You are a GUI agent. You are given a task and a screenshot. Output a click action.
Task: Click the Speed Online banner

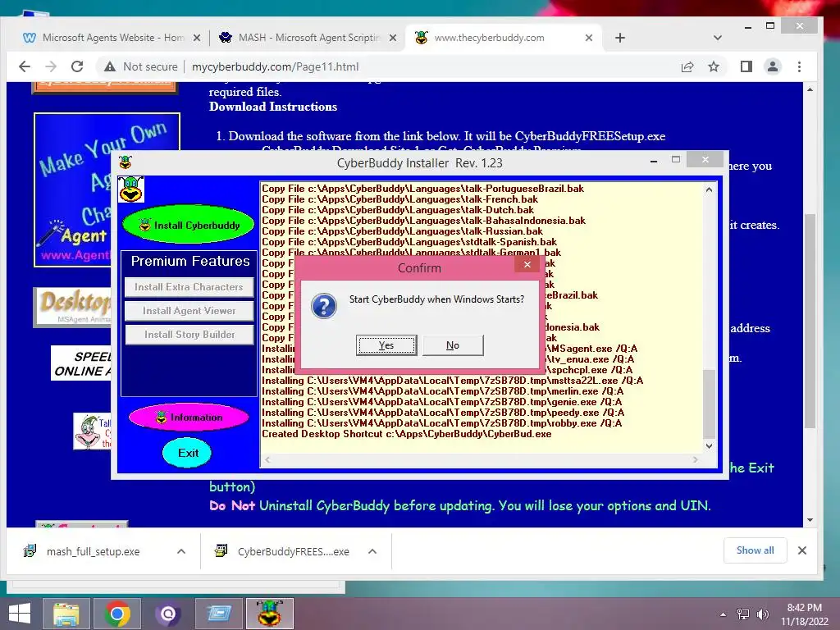click(x=81, y=363)
